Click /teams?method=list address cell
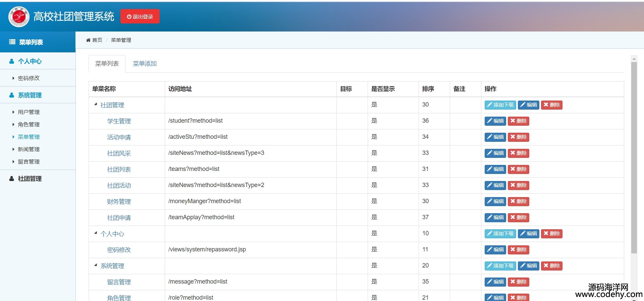 [251, 169]
